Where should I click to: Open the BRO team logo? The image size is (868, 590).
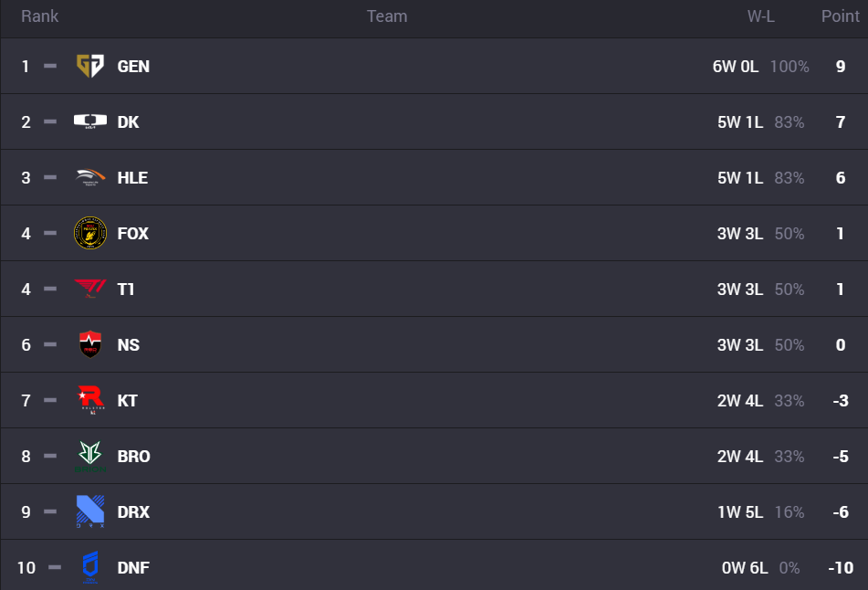90,456
